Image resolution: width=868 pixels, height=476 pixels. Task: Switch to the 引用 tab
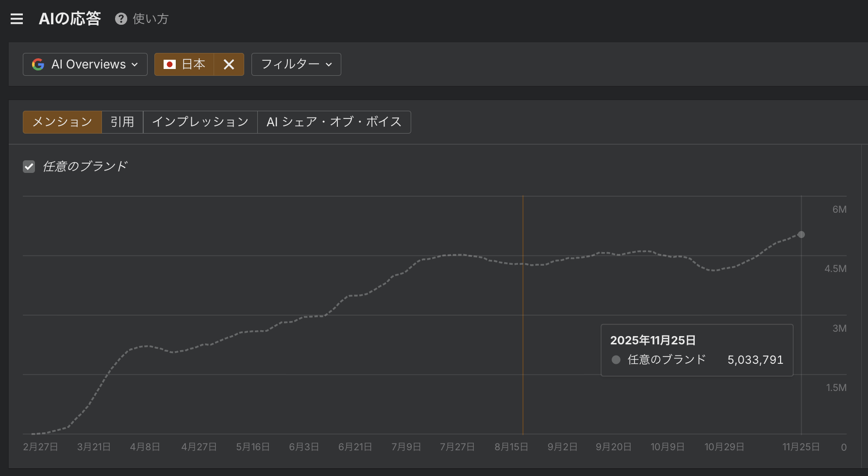[122, 122]
